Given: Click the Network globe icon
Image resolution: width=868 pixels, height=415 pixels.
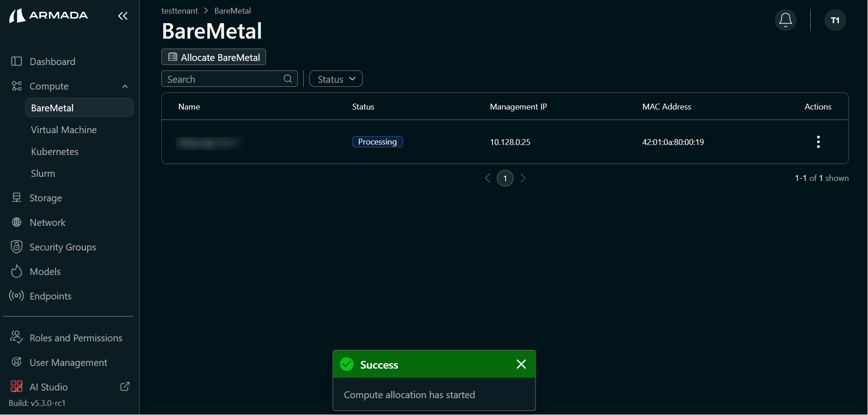Looking at the screenshot, I should 17,222.
